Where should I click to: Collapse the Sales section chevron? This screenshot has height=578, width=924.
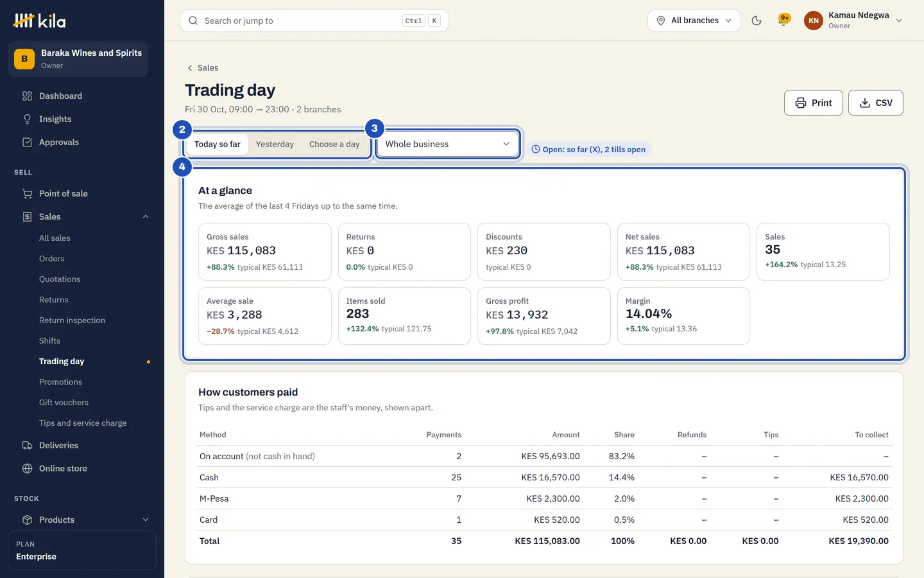pos(146,217)
